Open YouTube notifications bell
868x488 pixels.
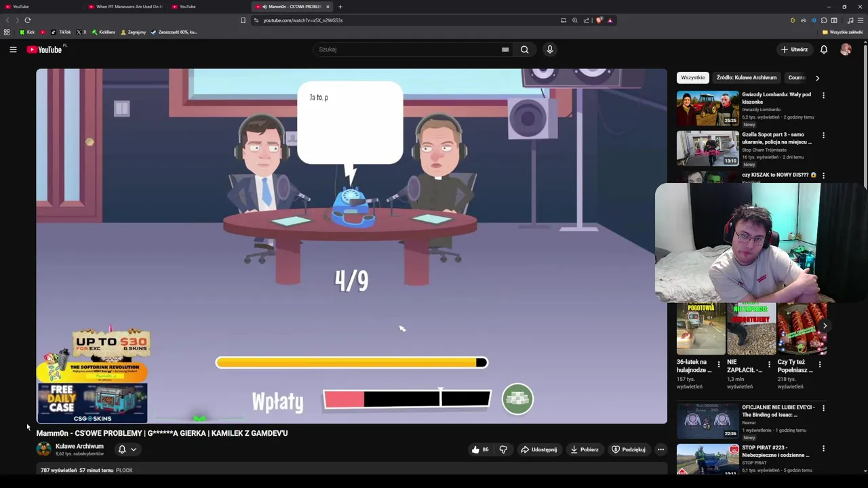point(824,49)
